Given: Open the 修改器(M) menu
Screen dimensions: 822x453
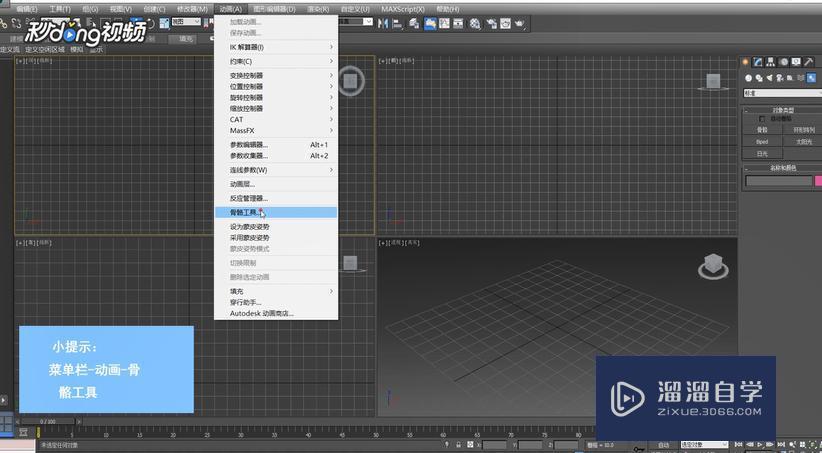Looking at the screenshot, I should click(x=192, y=9).
